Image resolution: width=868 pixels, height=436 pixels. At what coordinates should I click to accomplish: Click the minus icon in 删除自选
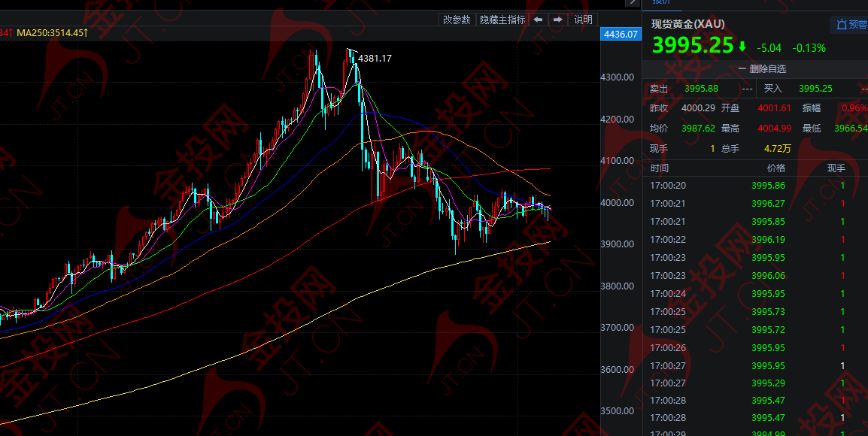pos(742,68)
